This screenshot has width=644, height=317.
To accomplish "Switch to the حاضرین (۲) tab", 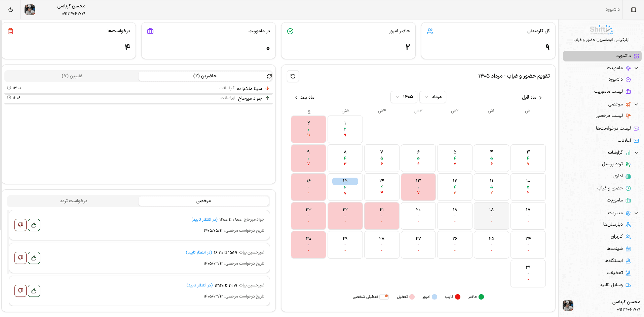I will click(205, 76).
